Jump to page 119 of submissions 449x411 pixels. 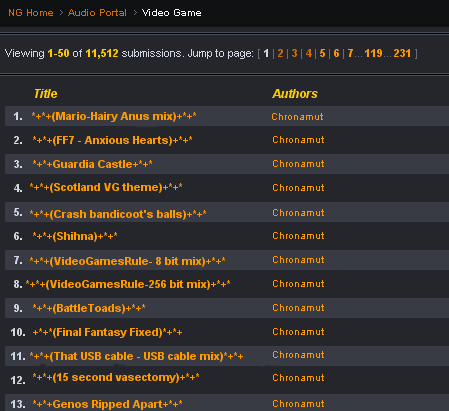point(373,53)
